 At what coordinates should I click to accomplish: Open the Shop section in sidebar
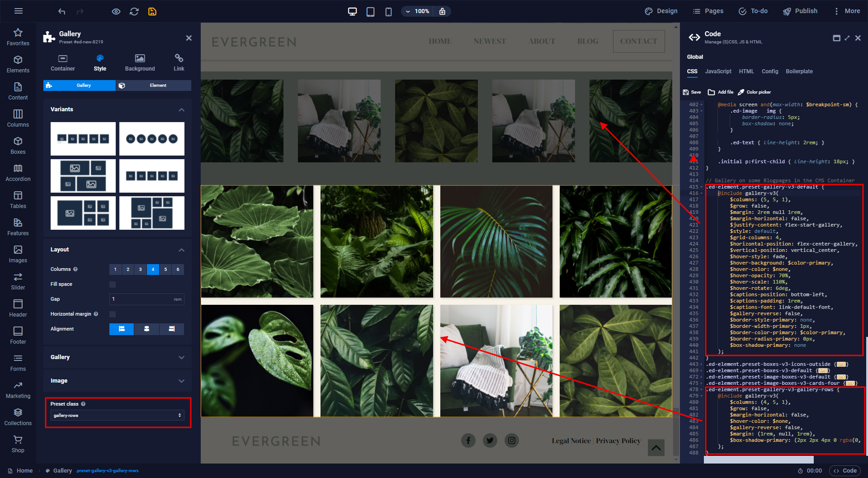[18, 444]
